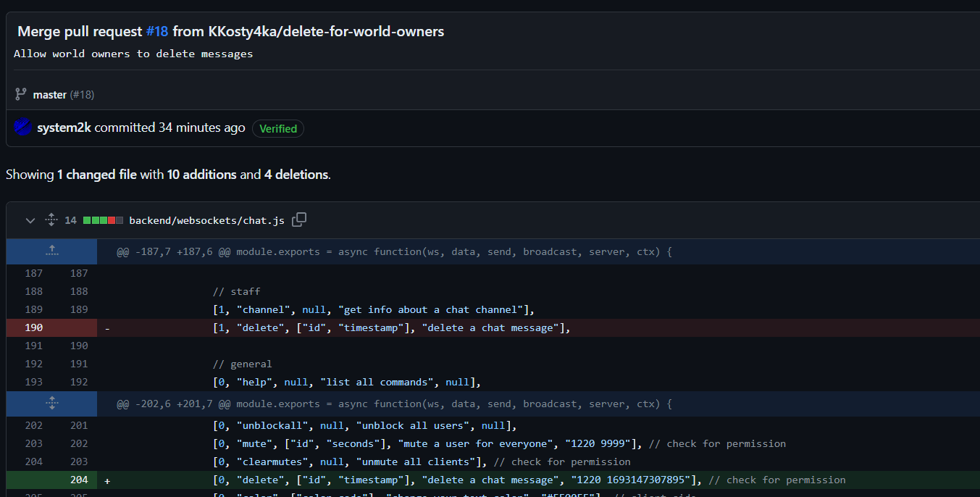980x497 pixels.
Task: Copy the chat.js file path
Action: click(299, 220)
